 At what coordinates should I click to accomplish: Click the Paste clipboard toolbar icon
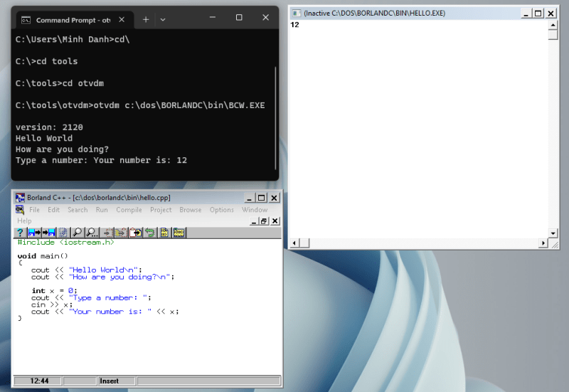[136, 233]
